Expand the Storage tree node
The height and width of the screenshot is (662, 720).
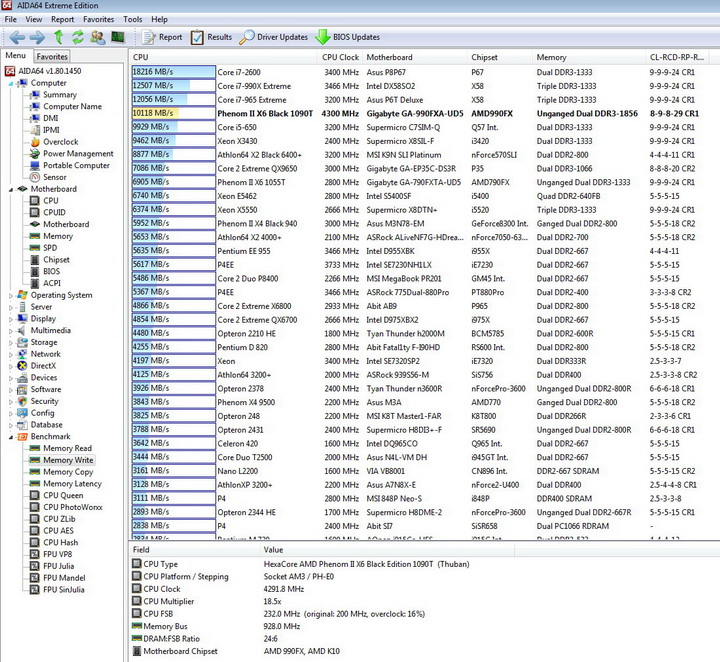pyautogui.click(x=11, y=342)
